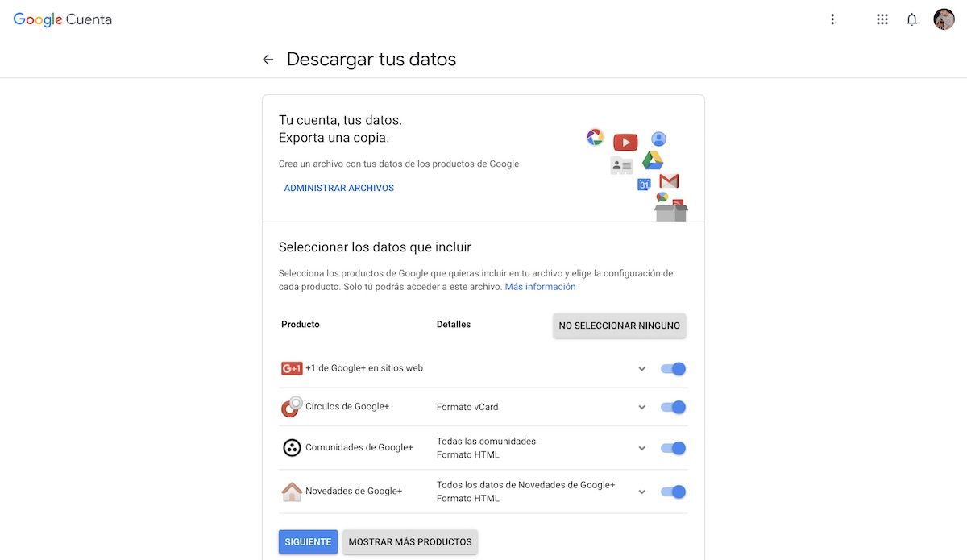Click the Comunidades de Google+ icon
This screenshot has width=967, height=560.
point(291,448)
